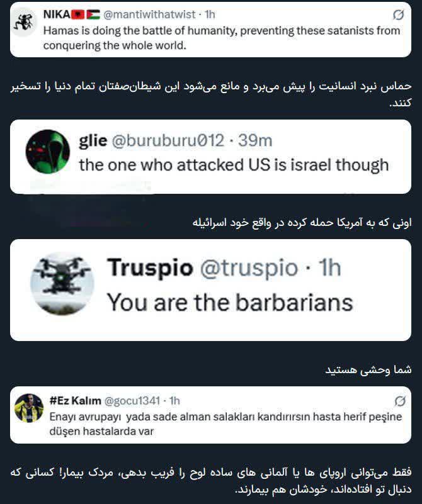Click the 1h timestamp on NIKA's tweet

tap(210, 14)
